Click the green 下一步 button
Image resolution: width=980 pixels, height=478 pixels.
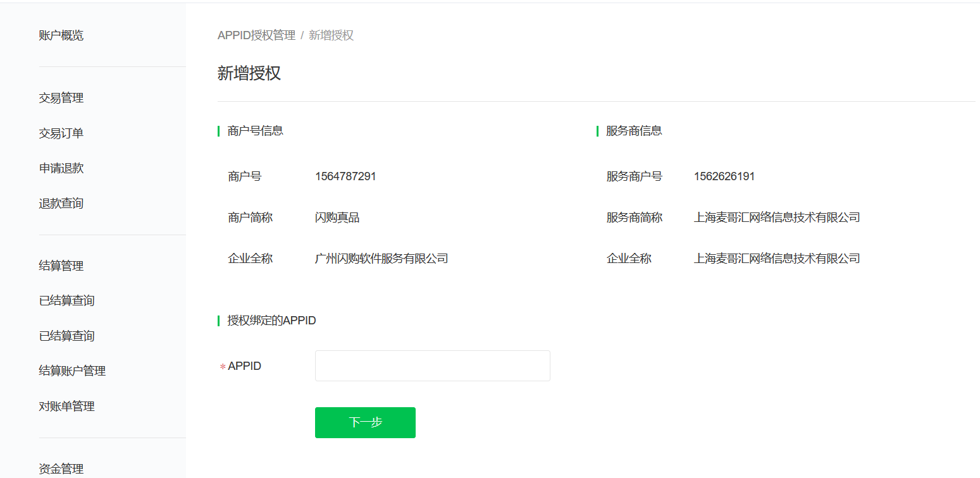pyautogui.click(x=365, y=422)
